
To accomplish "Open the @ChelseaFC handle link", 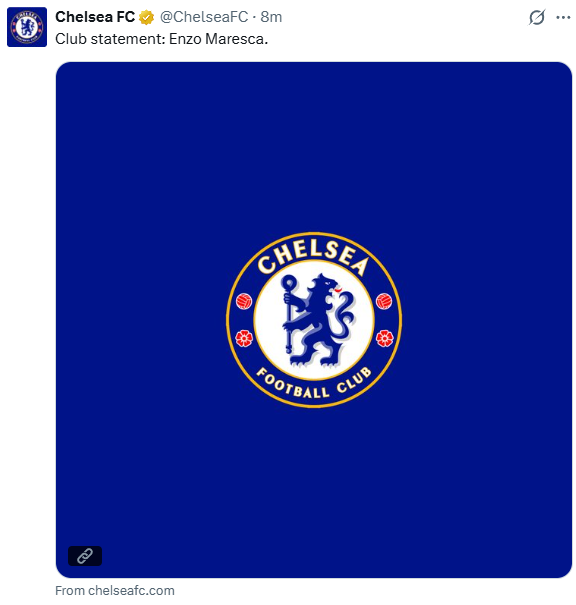I will [204, 17].
